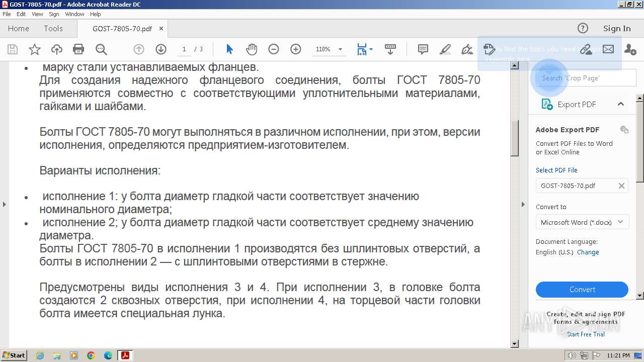644x362 pixels.
Task: Open the View menu
Action: tap(37, 14)
